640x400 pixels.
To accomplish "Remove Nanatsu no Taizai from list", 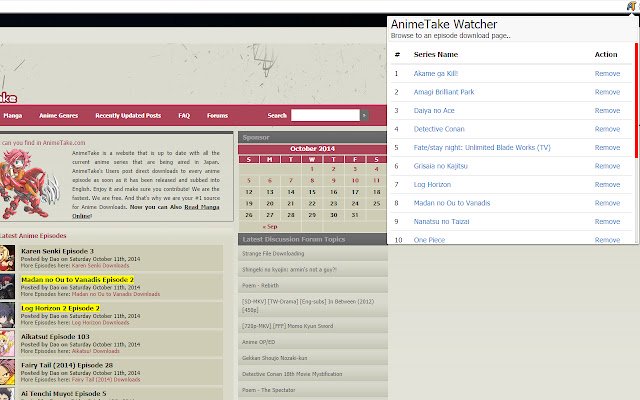I will click(607, 222).
